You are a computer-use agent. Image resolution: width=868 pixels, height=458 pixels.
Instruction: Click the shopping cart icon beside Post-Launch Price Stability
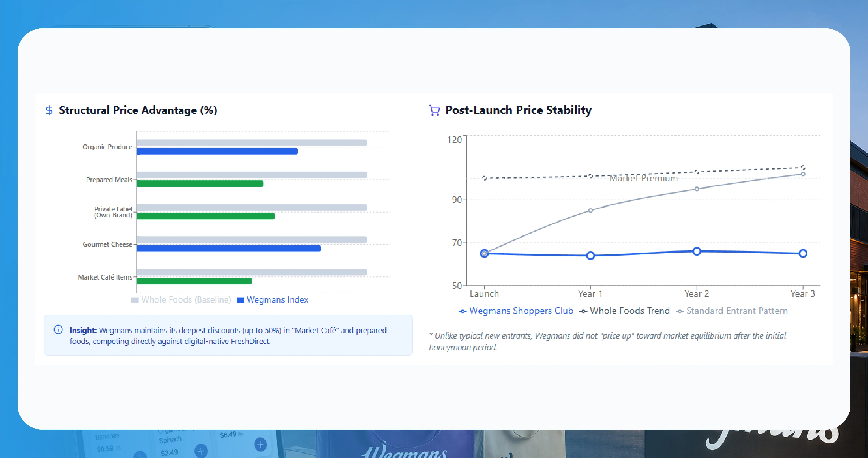(x=434, y=110)
